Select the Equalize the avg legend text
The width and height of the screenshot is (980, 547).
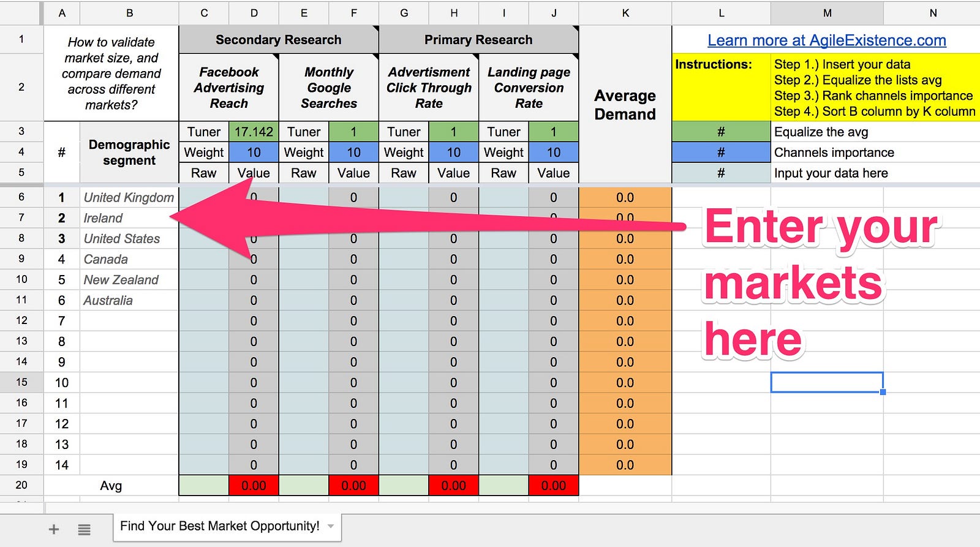tap(821, 132)
